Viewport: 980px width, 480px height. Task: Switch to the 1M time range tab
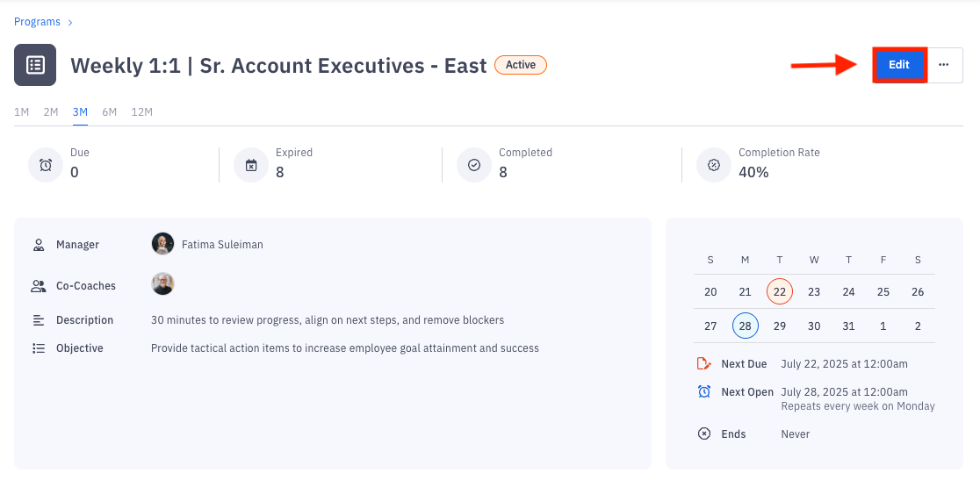[22, 111]
